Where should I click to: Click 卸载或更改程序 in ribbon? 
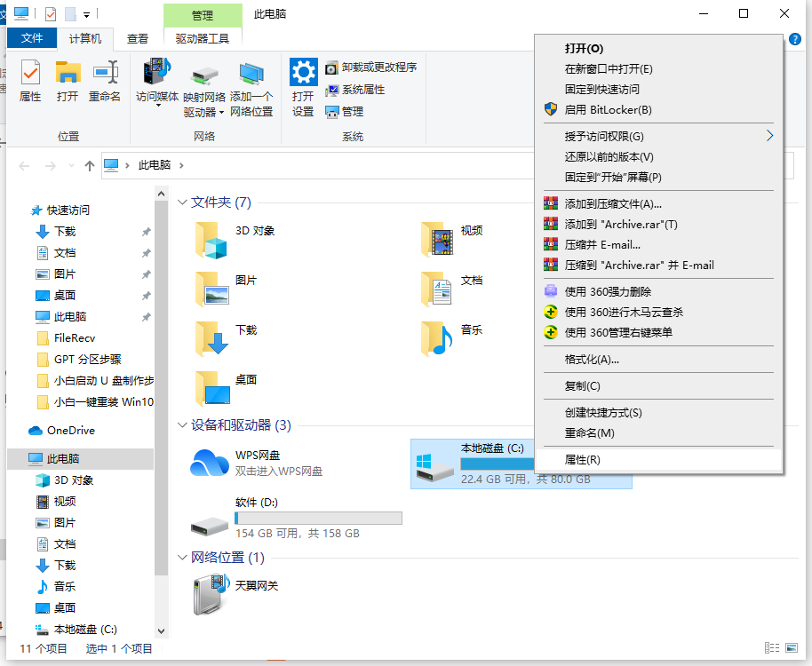pyautogui.click(x=370, y=67)
